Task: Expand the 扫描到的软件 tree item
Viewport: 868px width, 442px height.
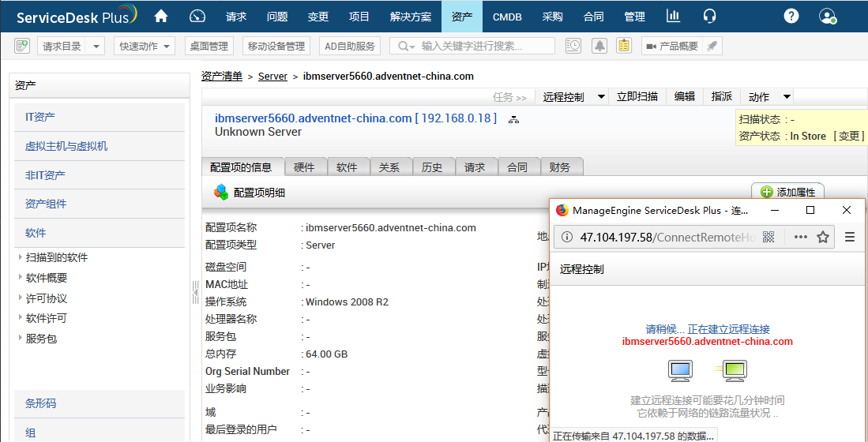Action: pos(21,257)
